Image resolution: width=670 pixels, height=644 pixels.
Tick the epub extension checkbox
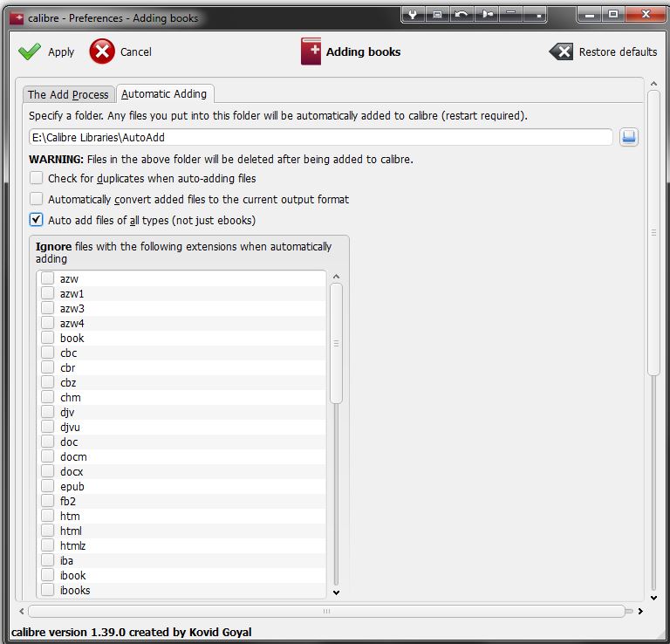tap(47, 486)
